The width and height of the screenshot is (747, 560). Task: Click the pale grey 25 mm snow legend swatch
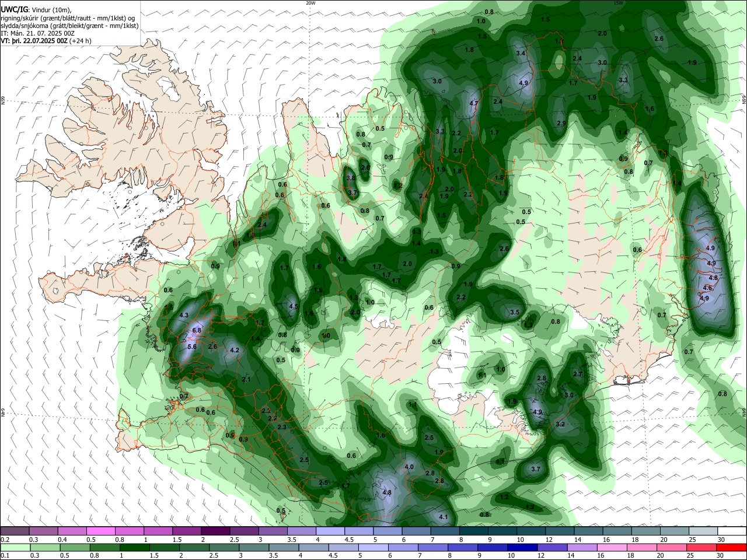pyautogui.click(x=704, y=531)
